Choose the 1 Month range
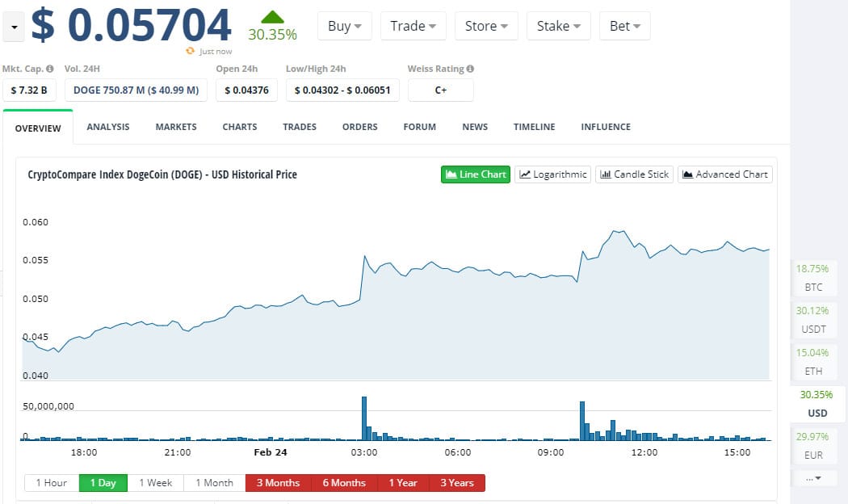 click(214, 483)
